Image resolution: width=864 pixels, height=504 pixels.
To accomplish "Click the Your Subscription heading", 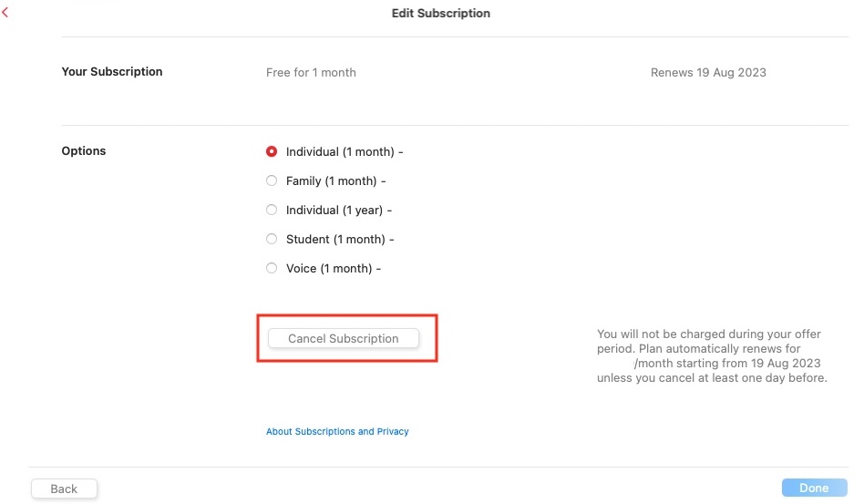I will click(112, 72).
